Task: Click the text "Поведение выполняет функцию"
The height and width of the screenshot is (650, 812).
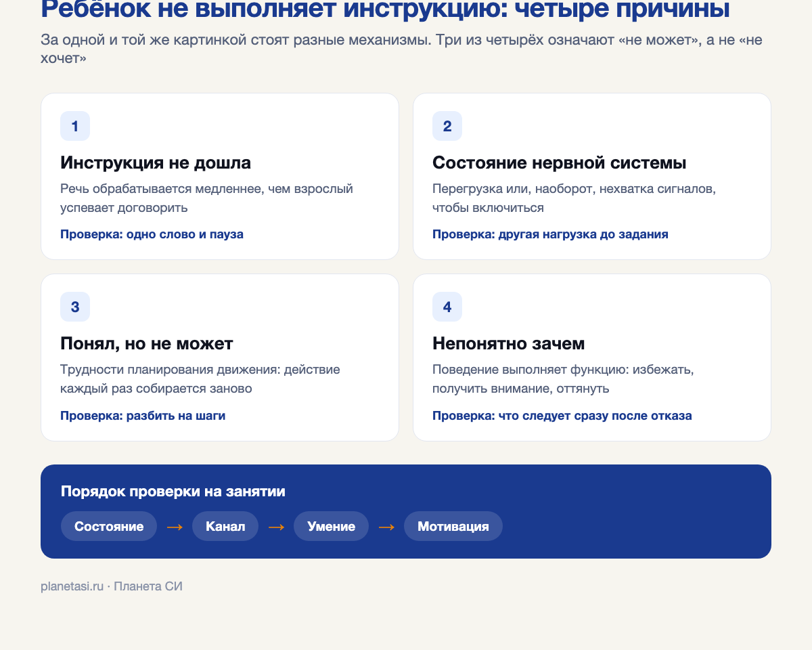Action: coord(563,379)
